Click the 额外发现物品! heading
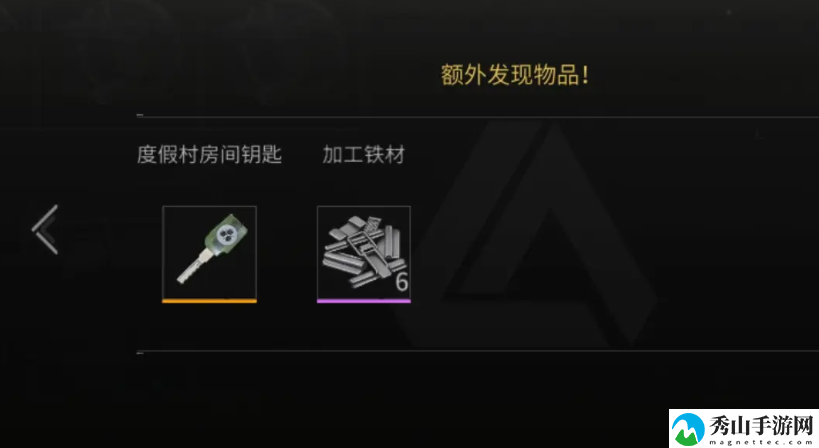The height and width of the screenshot is (448, 819). [515, 75]
